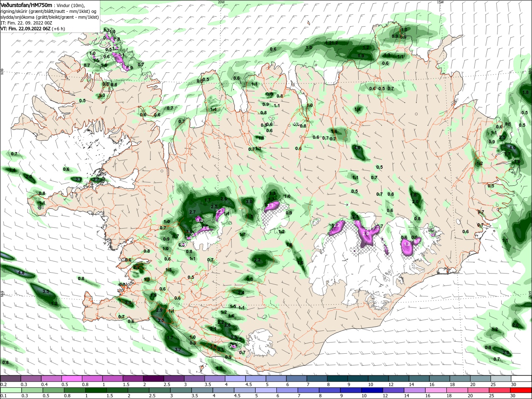This screenshot has width=532, height=399.
Task: Click the mauve swatch between 0.2 and 0.3
Action: pos(10,379)
